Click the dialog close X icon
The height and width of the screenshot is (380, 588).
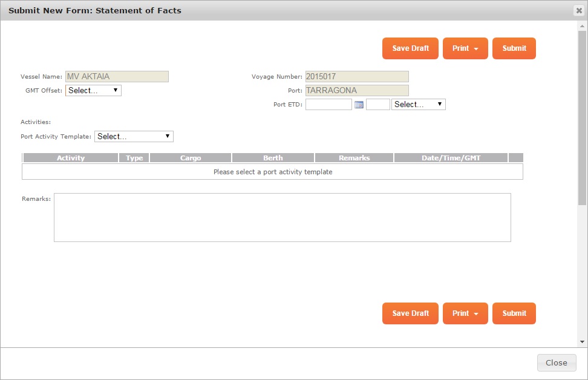(x=579, y=10)
